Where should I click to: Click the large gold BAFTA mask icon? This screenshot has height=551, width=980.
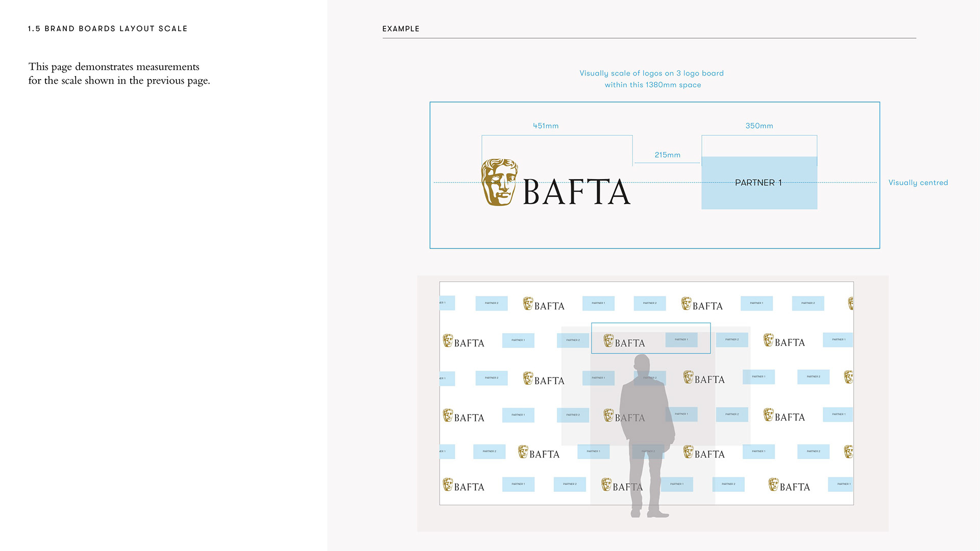499,183
